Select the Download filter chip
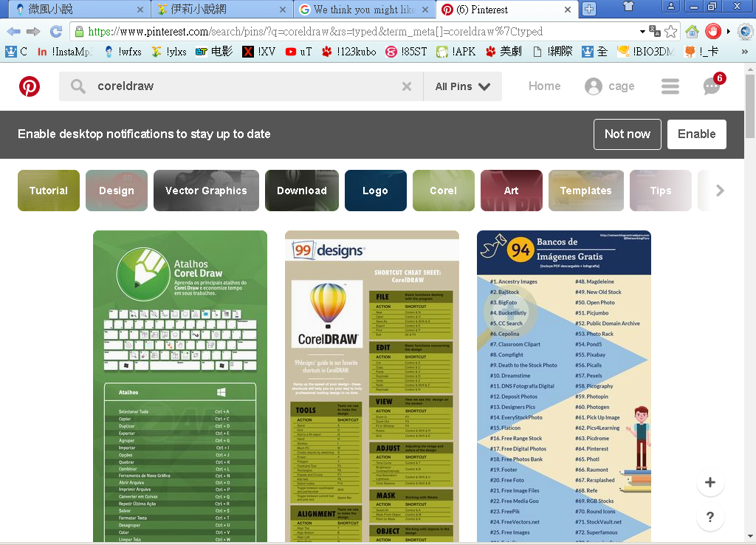 (302, 191)
